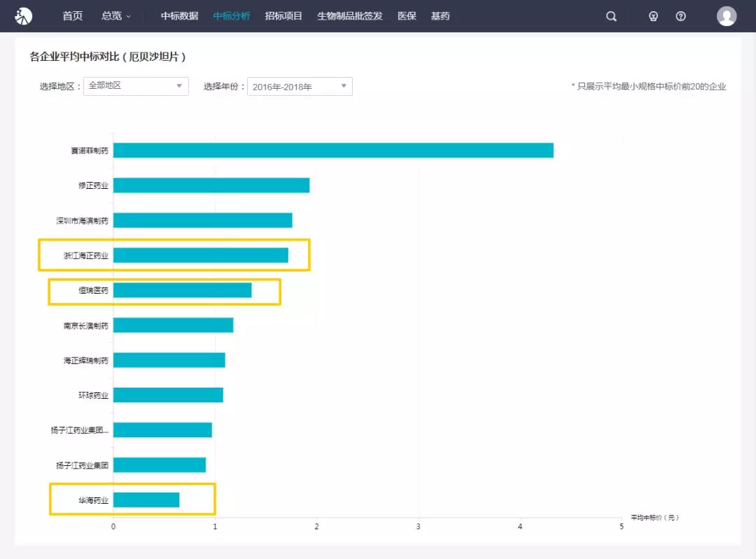Select the 深圳市海滨制药 bar

pos(202,220)
